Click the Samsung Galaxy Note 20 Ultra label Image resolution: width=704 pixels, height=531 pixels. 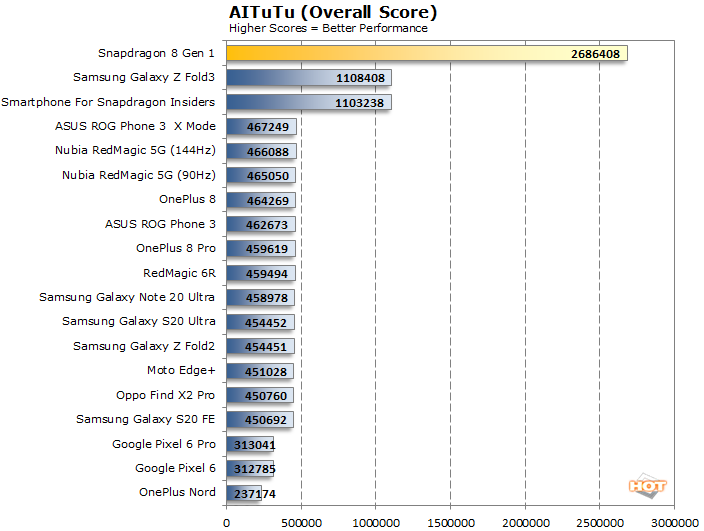coord(127,297)
